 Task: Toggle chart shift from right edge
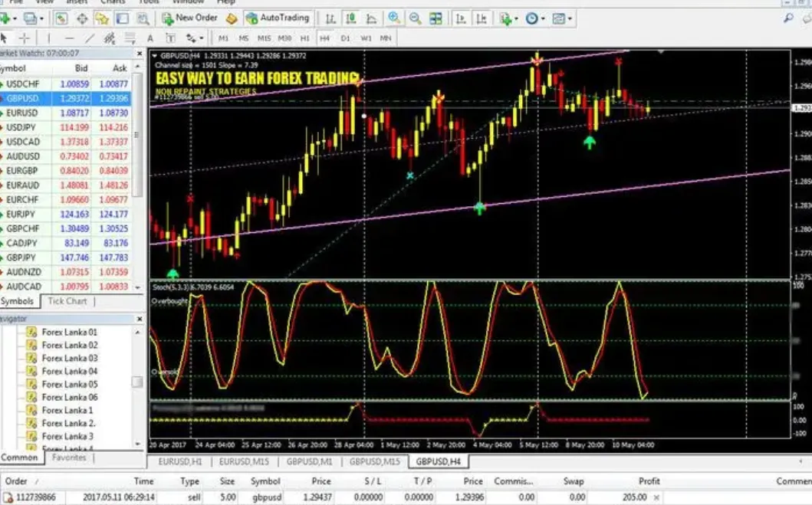481,18
